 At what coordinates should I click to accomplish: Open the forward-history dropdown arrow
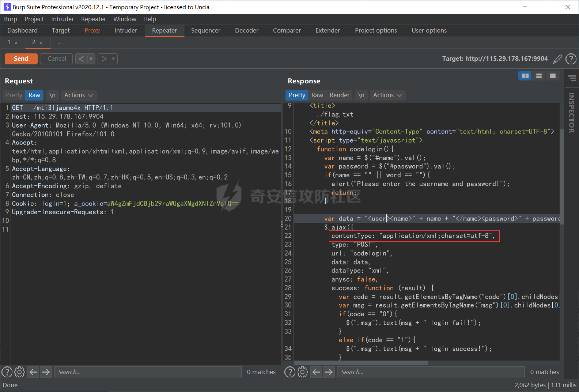coord(114,59)
